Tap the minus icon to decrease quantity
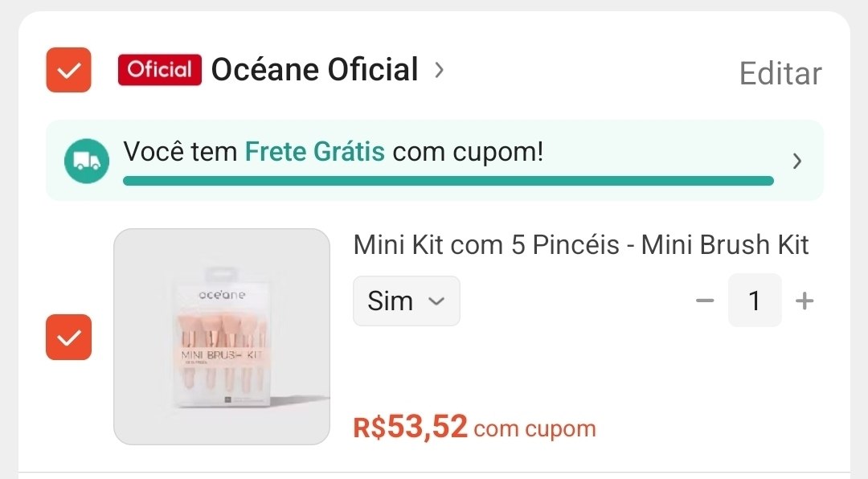Screen dimensions: 868x479 point(705,300)
